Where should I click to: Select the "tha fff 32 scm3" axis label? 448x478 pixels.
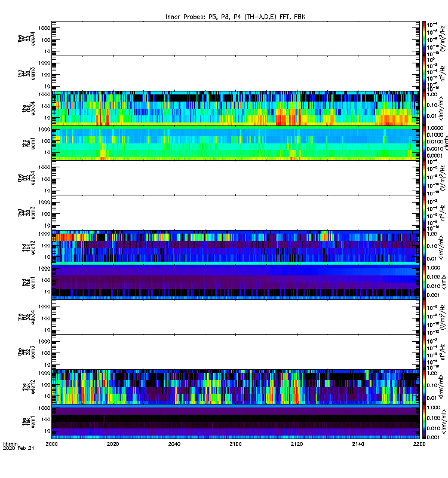click(x=26, y=73)
